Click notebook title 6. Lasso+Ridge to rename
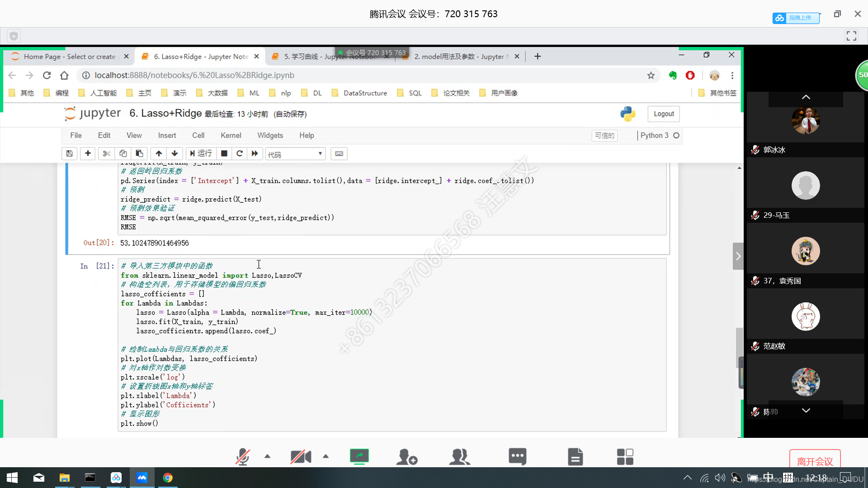868x488 pixels. (165, 113)
